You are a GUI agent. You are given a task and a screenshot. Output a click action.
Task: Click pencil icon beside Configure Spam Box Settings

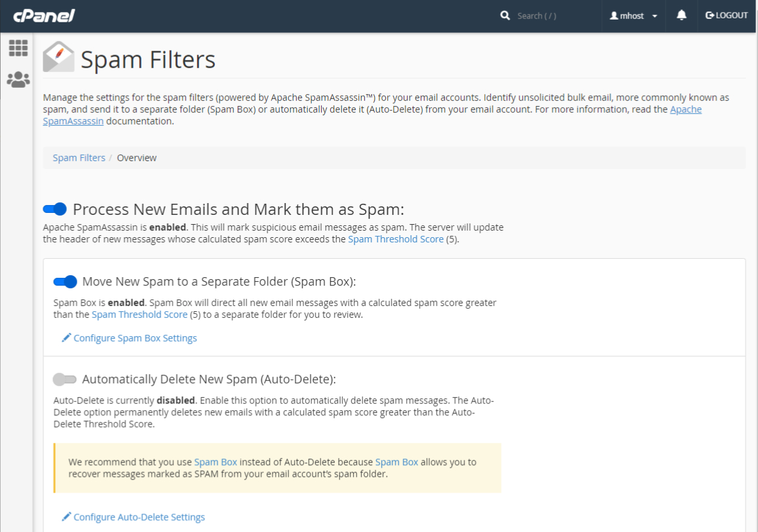(66, 337)
